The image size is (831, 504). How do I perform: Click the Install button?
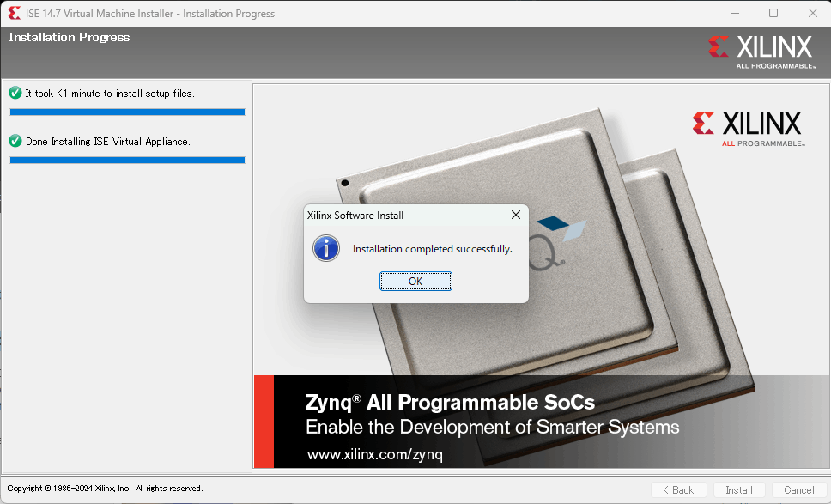[739, 490]
